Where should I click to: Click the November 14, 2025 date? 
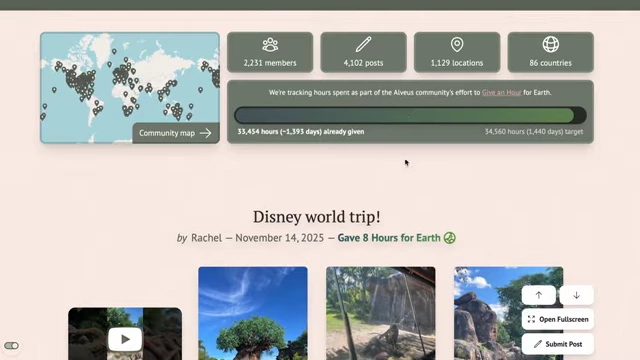(280, 238)
